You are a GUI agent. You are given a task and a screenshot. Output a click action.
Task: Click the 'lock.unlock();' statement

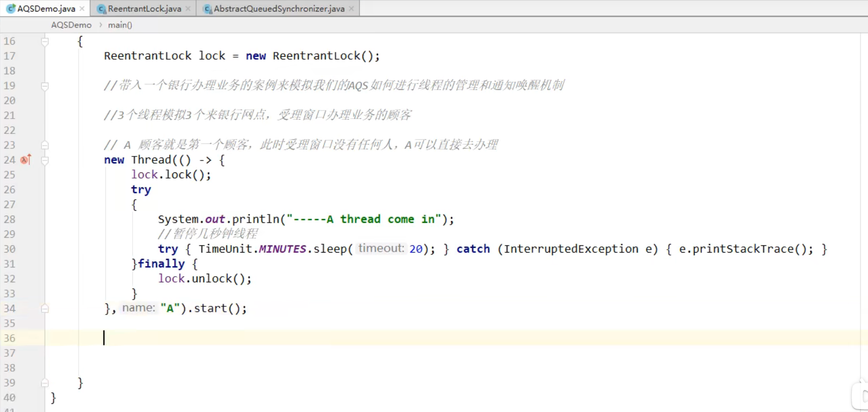(205, 279)
